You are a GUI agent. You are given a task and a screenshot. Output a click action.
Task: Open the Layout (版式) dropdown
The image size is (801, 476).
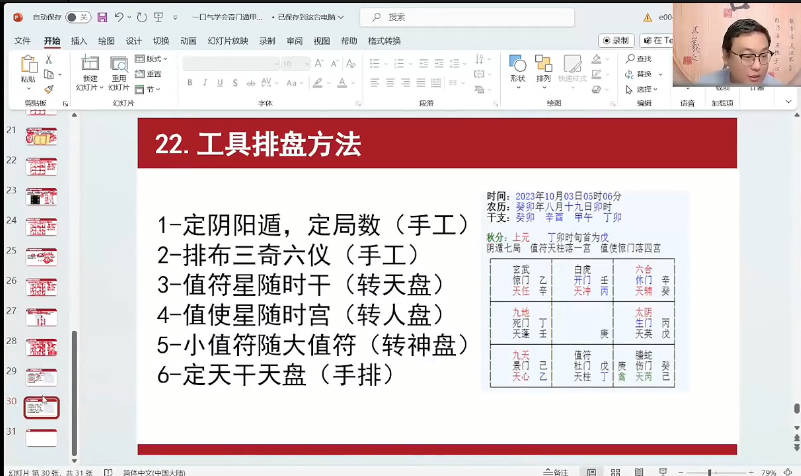coord(152,59)
